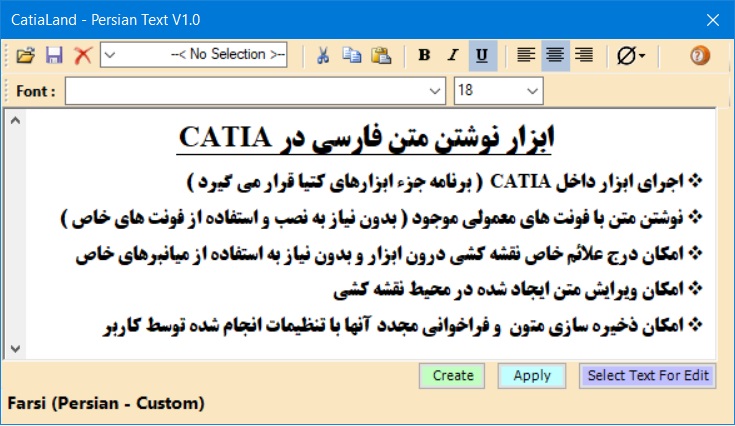Cut selected text with scissors icon
Viewport: 735px width, 426px height.
click(x=322, y=55)
